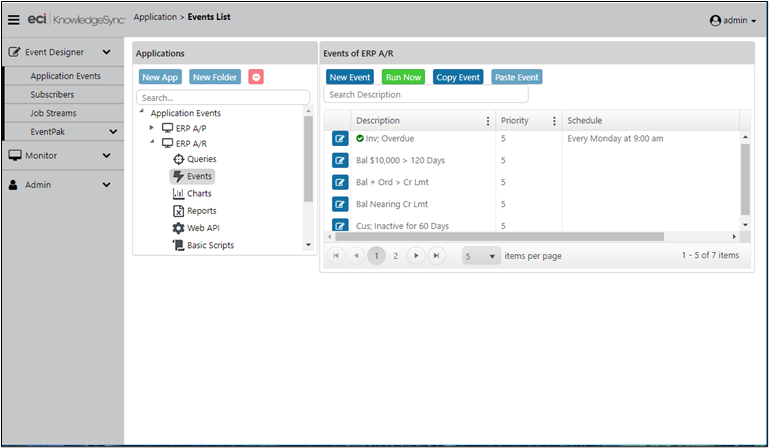The width and height of the screenshot is (769, 448).
Task: Click Every Monday at 9:00 am schedule
Action: point(615,138)
